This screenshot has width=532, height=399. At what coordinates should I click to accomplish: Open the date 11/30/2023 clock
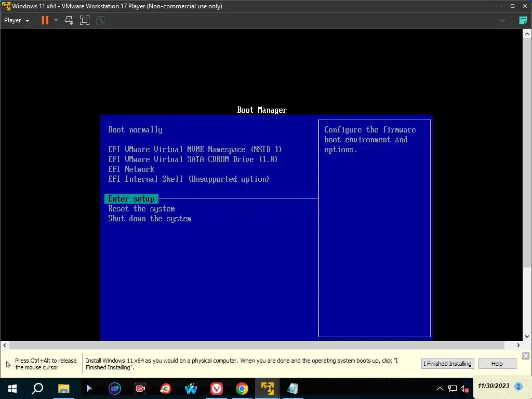pos(494,386)
